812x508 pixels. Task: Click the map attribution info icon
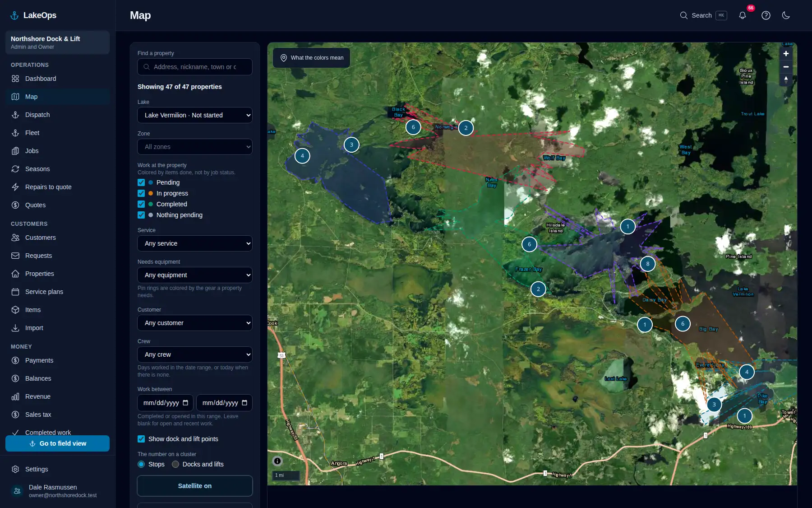pyautogui.click(x=277, y=461)
